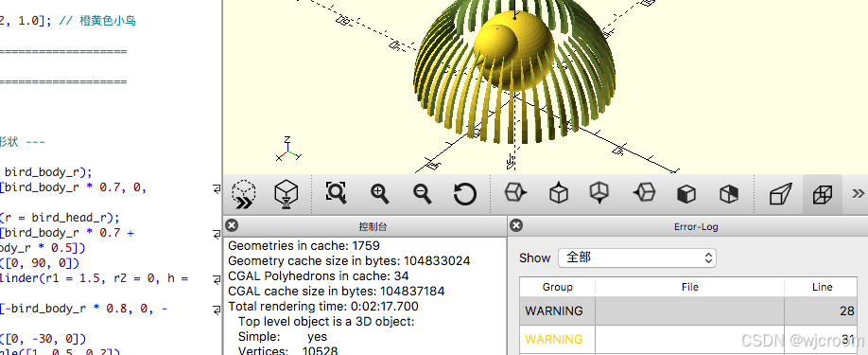The width and height of the screenshot is (868, 355).
Task: Click the 'Simple: yes' console line
Action: click(x=283, y=336)
